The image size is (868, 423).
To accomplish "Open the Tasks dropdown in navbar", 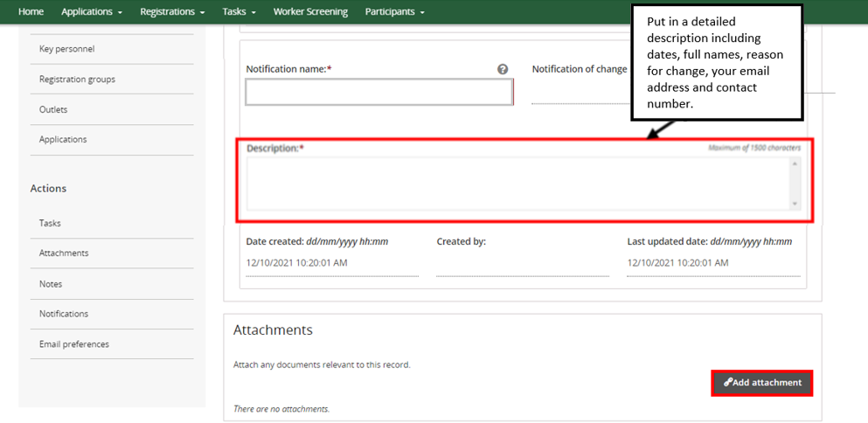I will click(239, 11).
